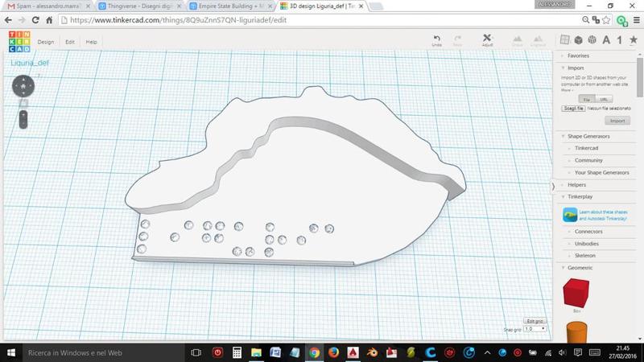Image resolution: width=644 pixels, height=362 pixels.
Task: Click the Scegli file button
Action: (x=573, y=109)
